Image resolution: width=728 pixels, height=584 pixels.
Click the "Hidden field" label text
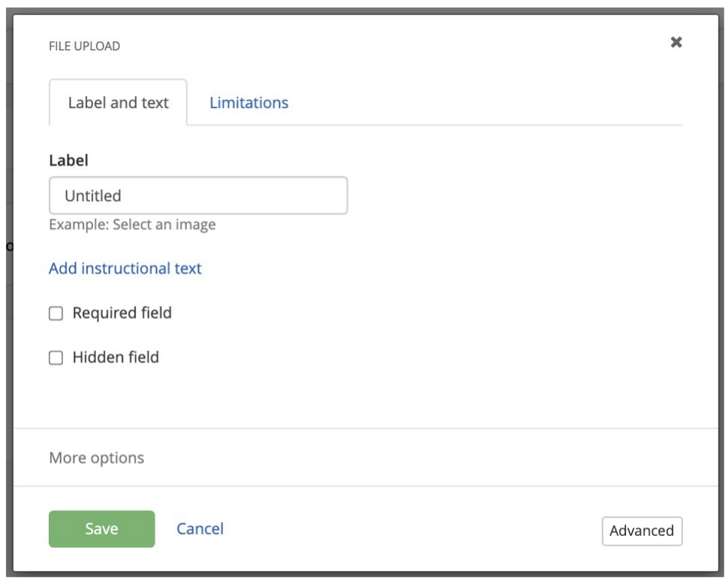tap(116, 358)
